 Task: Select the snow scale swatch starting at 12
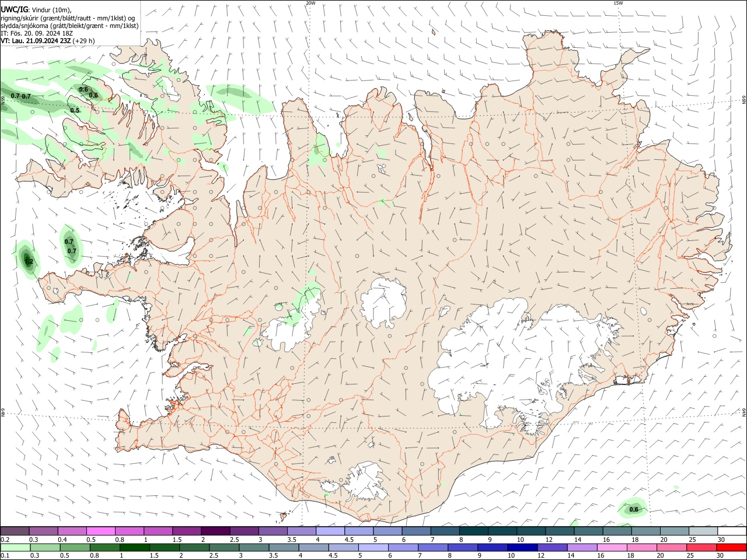pos(560,531)
